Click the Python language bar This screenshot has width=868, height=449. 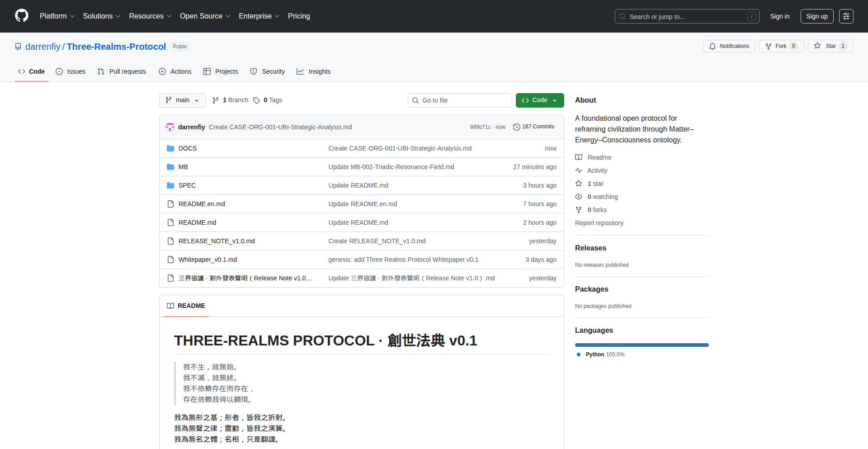point(642,345)
